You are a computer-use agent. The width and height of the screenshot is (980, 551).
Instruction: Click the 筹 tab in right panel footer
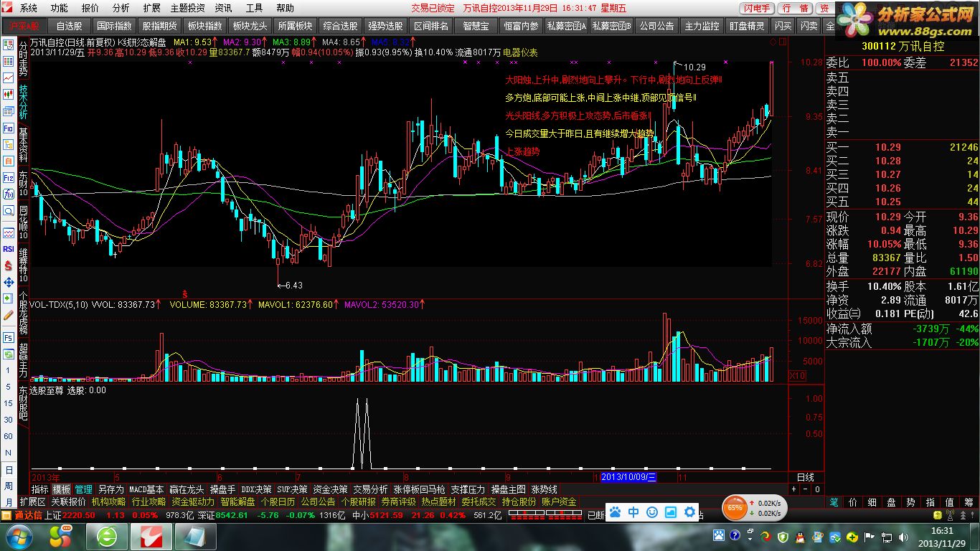pyautogui.click(x=969, y=502)
